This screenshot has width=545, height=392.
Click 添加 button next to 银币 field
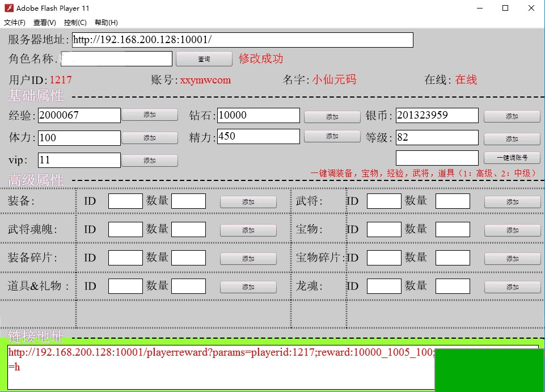512,116
